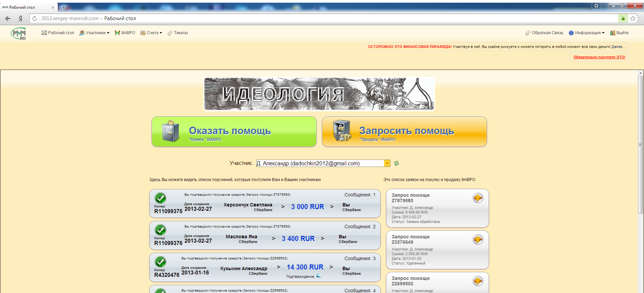Open Рабочий стол menu item
The width and height of the screenshot is (644, 293).
click(58, 33)
